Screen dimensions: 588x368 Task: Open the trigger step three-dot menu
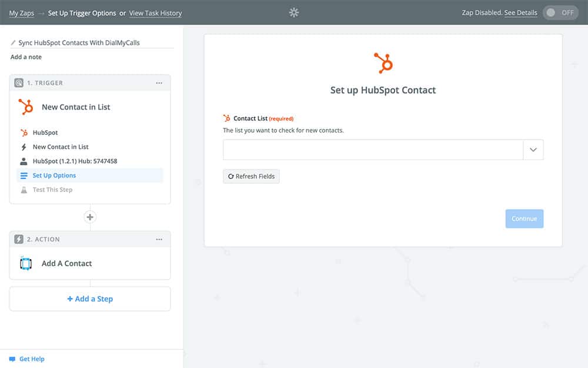159,83
